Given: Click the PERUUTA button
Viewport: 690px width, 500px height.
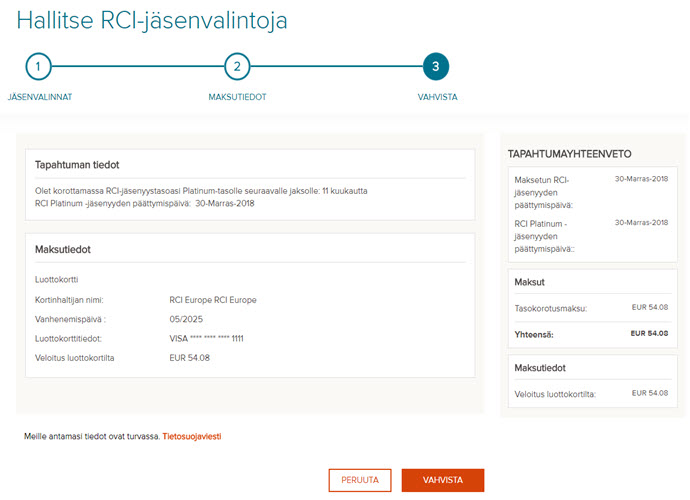Looking at the screenshot, I should click(x=360, y=480).
